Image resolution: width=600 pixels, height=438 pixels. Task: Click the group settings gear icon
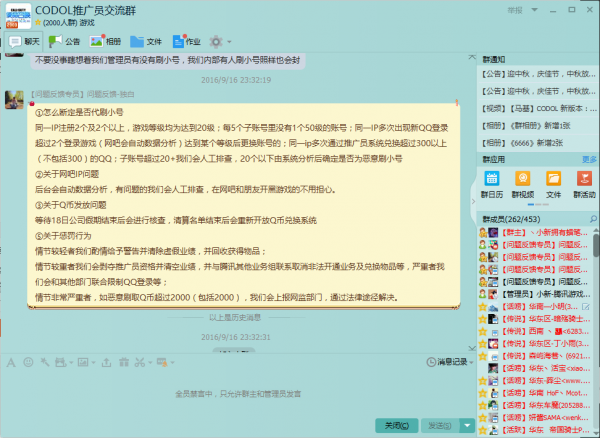tap(216, 42)
